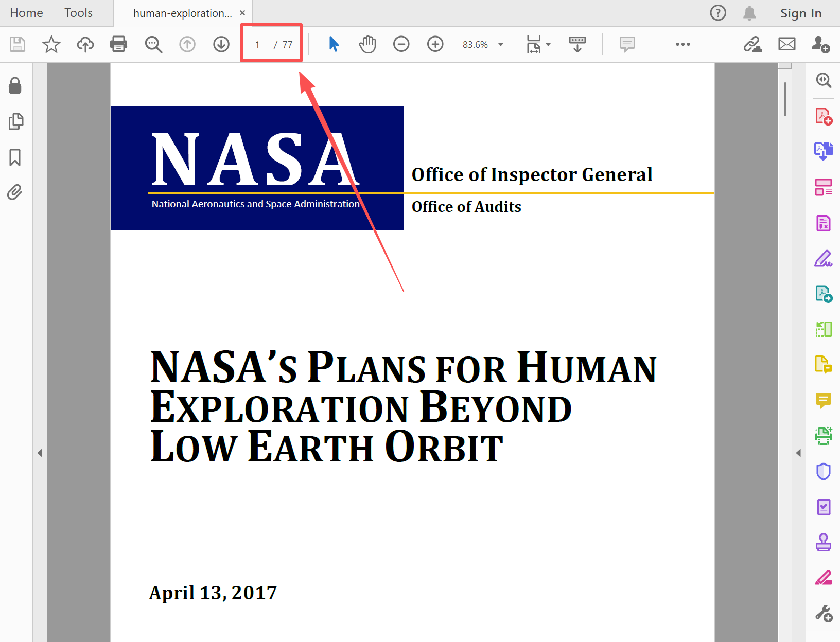
Task: Open the Prepare Form tool
Action: pos(824,507)
